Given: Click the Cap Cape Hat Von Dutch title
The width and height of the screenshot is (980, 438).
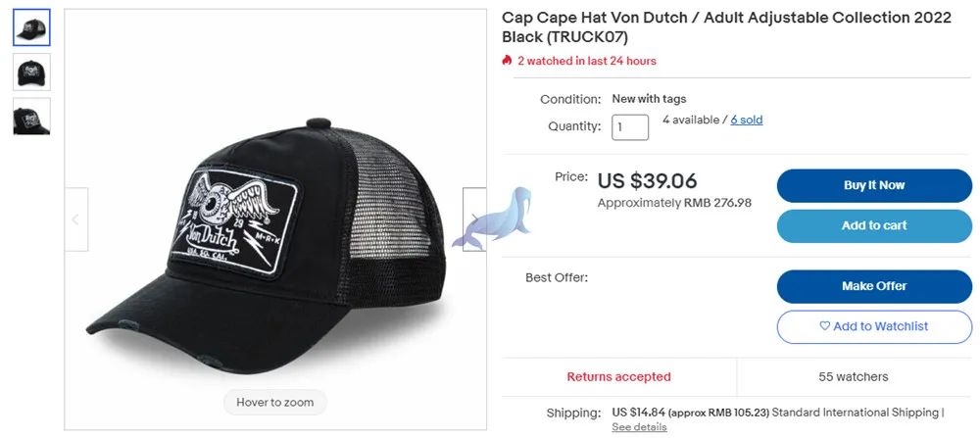Looking at the screenshot, I should [725, 27].
